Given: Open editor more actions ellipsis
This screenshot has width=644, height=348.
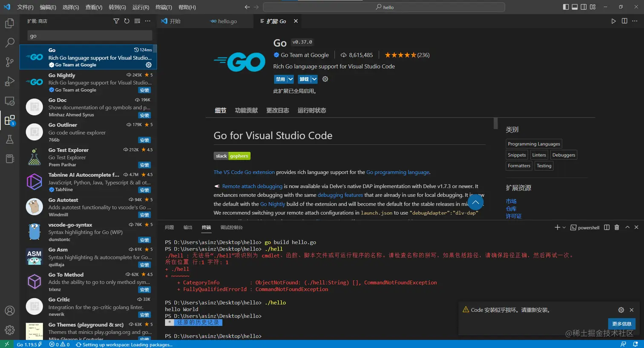Looking at the screenshot, I should tap(635, 21).
